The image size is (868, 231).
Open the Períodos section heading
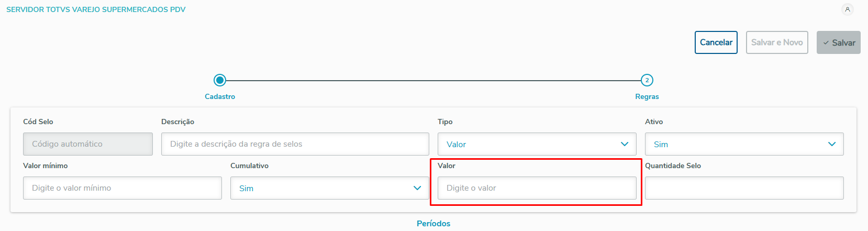433,224
